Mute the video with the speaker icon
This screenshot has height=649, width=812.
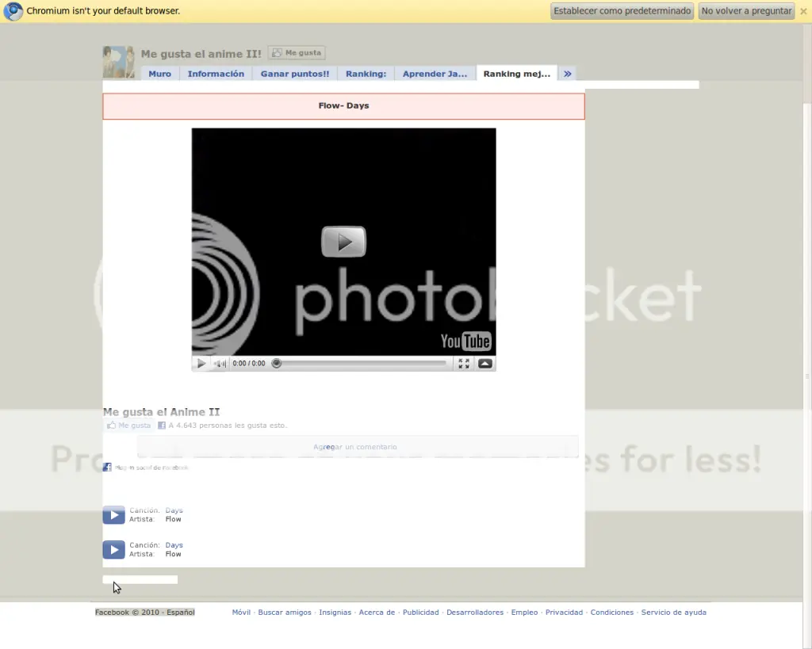point(220,363)
